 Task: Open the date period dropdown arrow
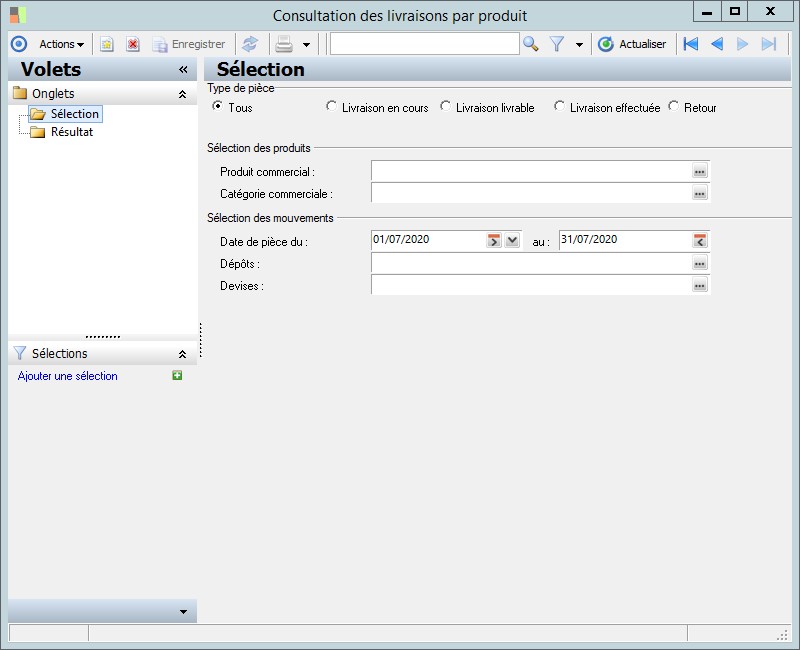[512, 240]
